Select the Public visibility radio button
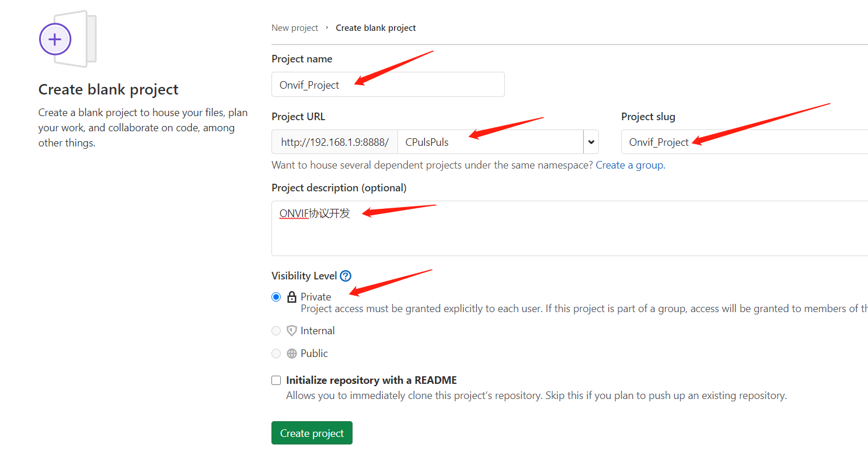 [x=276, y=353]
